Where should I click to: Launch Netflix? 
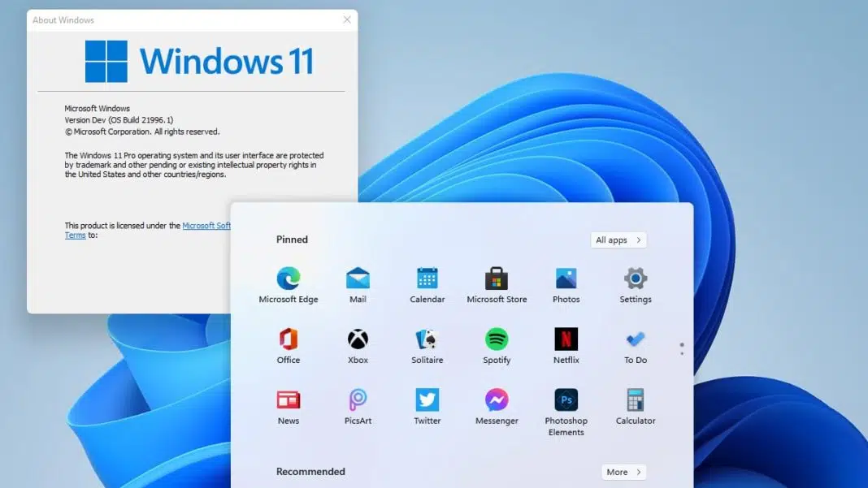pyautogui.click(x=566, y=339)
